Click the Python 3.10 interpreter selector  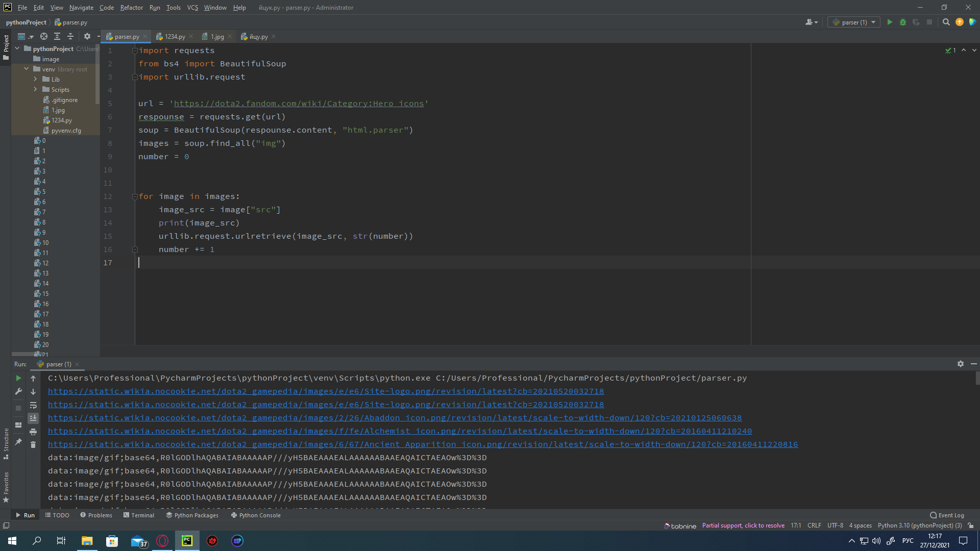pos(920,525)
